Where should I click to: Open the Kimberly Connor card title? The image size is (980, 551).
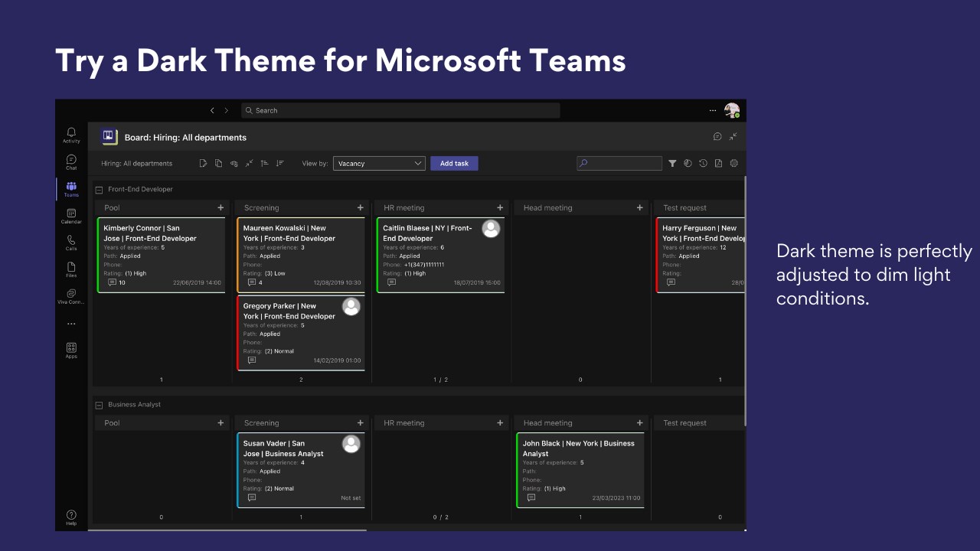(150, 233)
